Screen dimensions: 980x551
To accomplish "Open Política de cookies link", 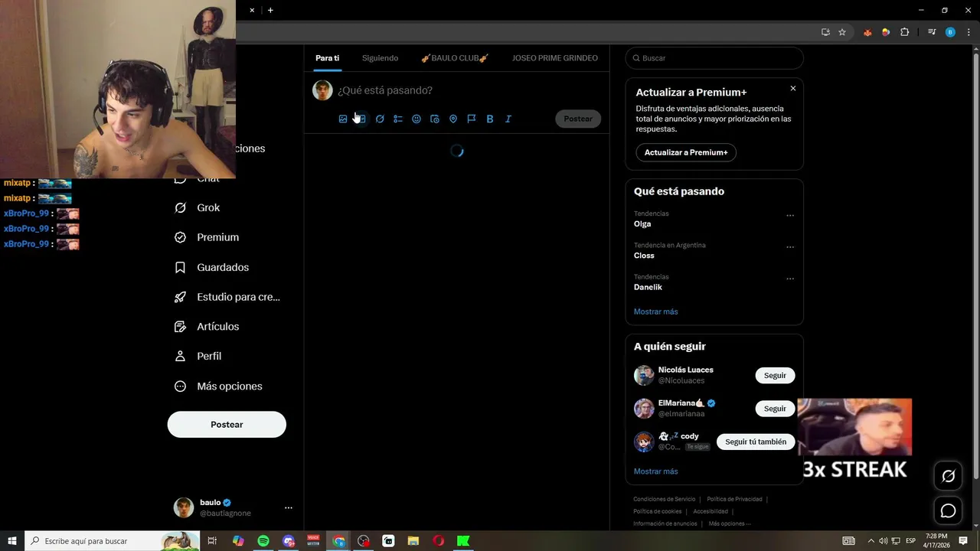I will point(657,511).
